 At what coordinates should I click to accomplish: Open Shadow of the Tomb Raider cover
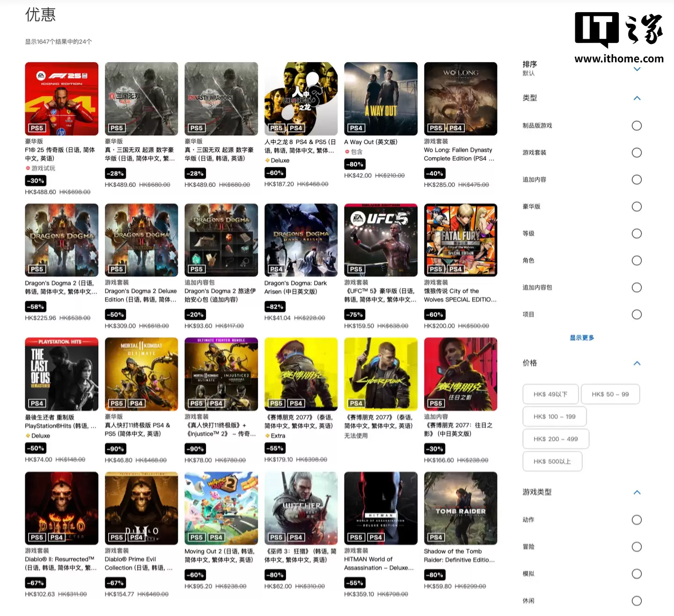(x=460, y=508)
